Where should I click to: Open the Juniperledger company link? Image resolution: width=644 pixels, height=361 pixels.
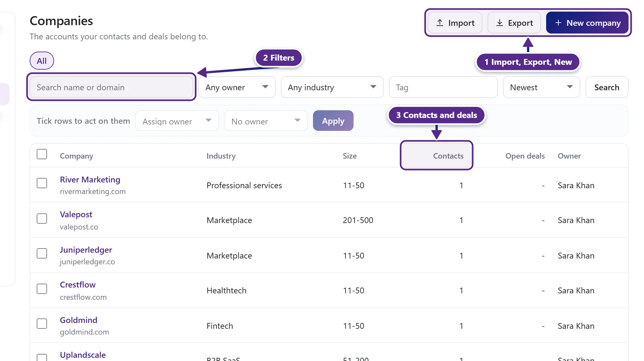(86, 250)
